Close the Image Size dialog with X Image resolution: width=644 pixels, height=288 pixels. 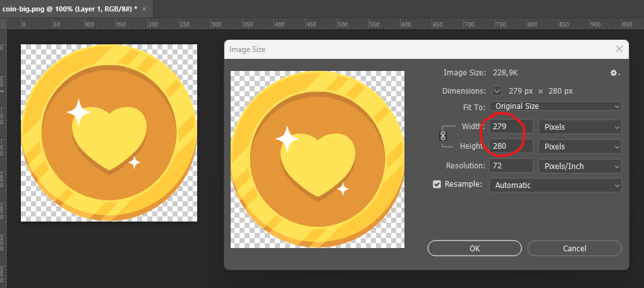(619, 49)
